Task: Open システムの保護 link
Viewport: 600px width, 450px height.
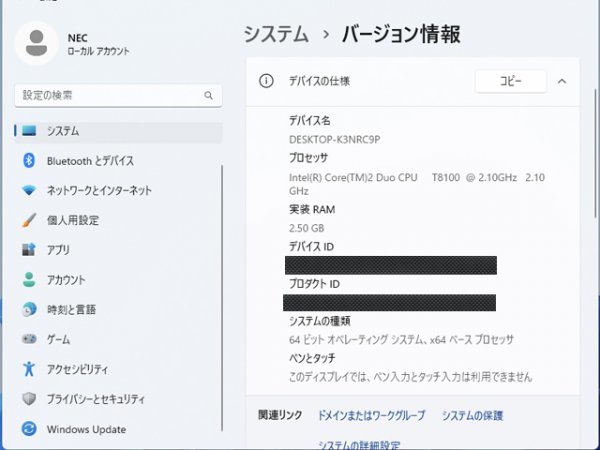Action: coord(472,415)
